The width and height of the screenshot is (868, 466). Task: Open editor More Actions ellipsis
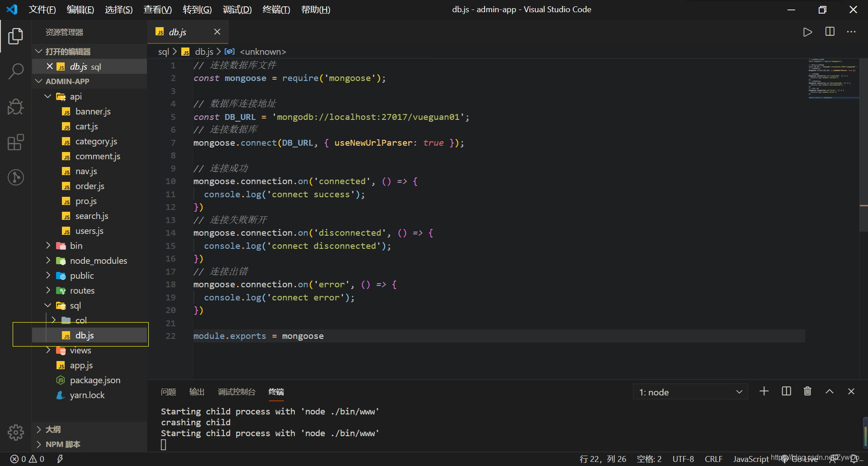[851, 32]
